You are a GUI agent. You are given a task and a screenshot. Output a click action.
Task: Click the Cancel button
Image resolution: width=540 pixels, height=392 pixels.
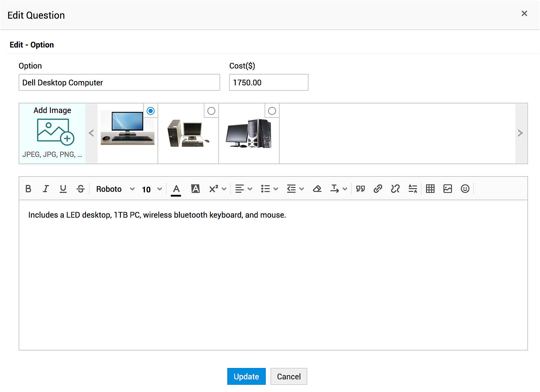[x=289, y=376]
